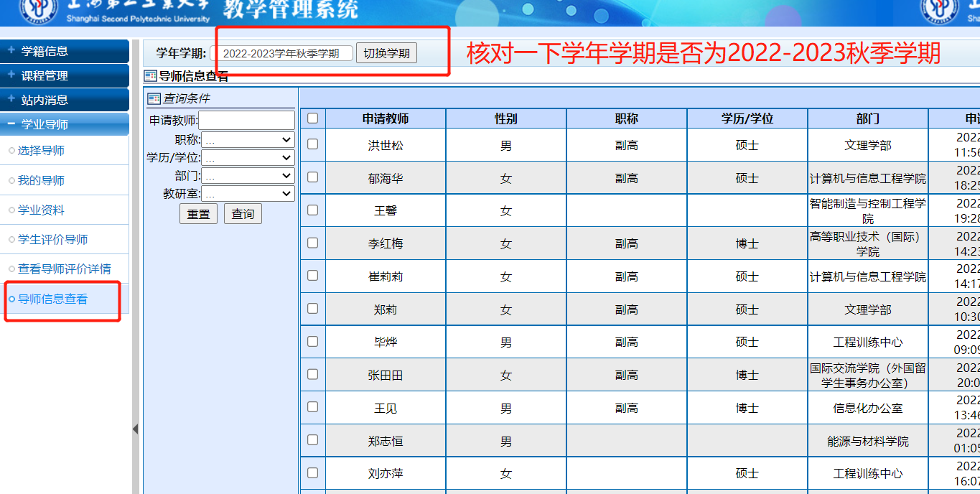The height and width of the screenshot is (494, 980).
Task: Open the 学业资料 page
Action: pos(41,210)
